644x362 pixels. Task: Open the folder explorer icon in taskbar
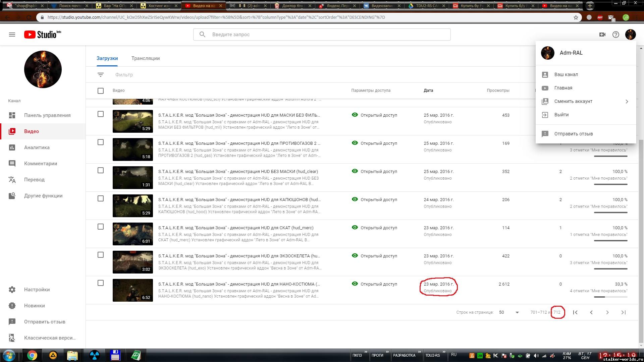point(72,355)
